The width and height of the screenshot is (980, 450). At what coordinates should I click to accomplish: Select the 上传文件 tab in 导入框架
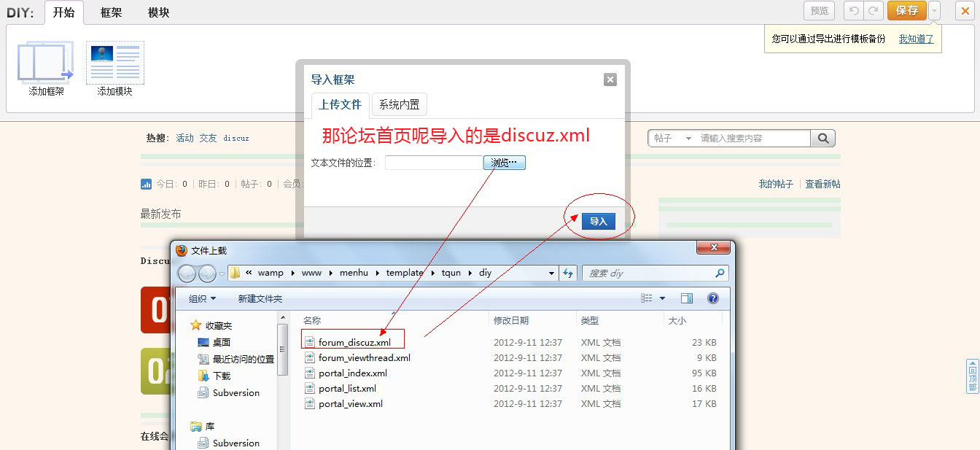341,104
